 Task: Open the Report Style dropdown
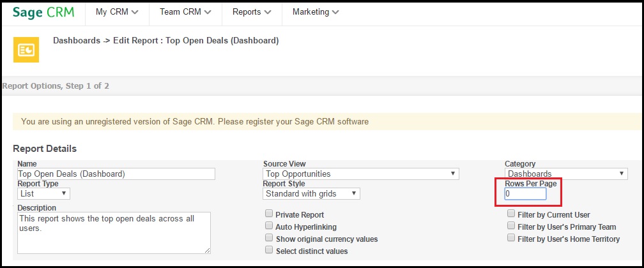point(311,194)
